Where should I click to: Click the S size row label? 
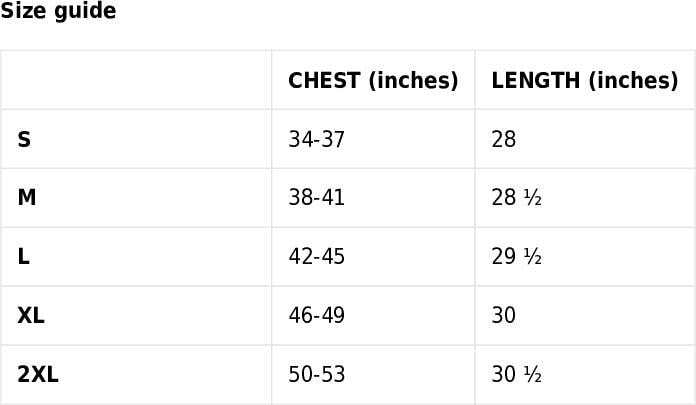pos(24,140)
